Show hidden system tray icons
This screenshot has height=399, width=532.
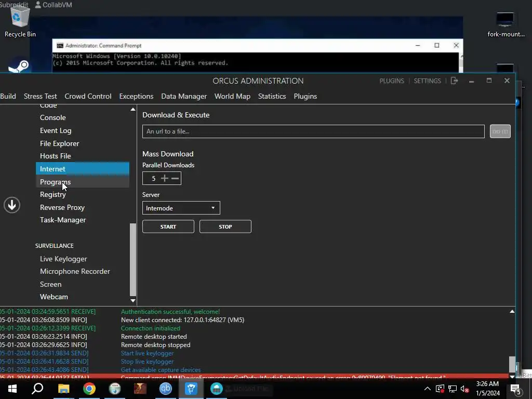point(428,389)
